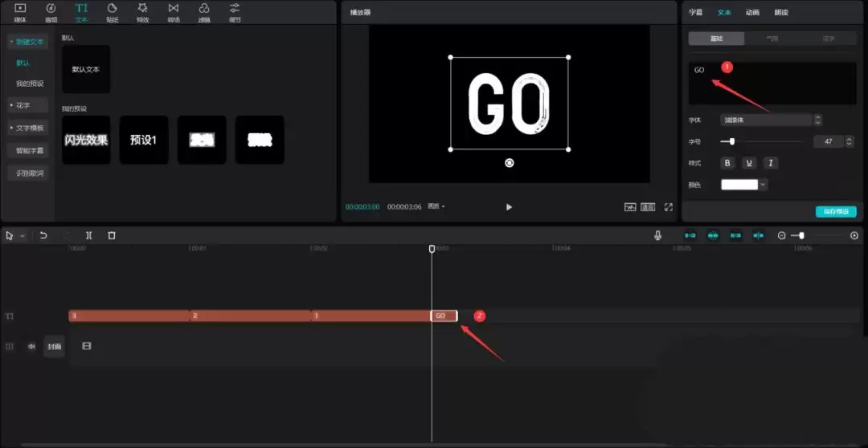Select the 闪光效果 preset thumbnail
The width and height of the screenshot is (868, 448).
point(86,140)
